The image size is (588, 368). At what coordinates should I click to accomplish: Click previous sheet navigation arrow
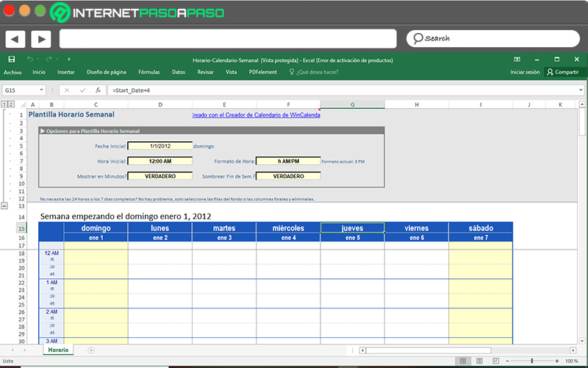[x=12, y=350]
